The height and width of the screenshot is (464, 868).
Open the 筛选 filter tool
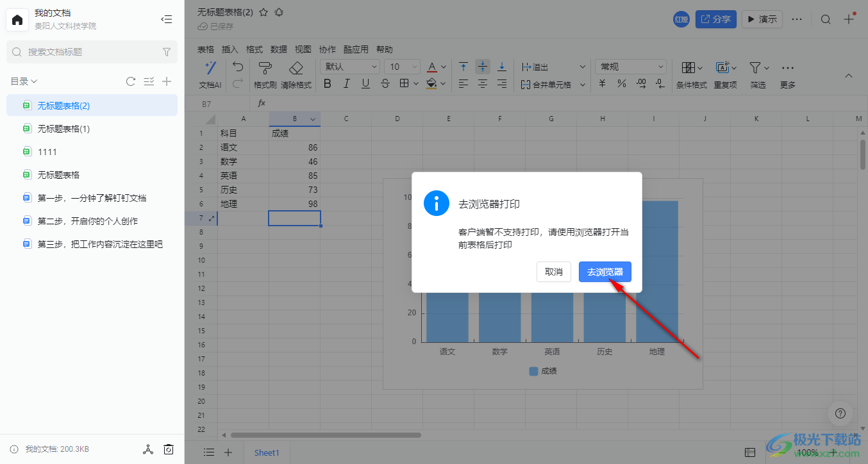[x=758, y=75]
